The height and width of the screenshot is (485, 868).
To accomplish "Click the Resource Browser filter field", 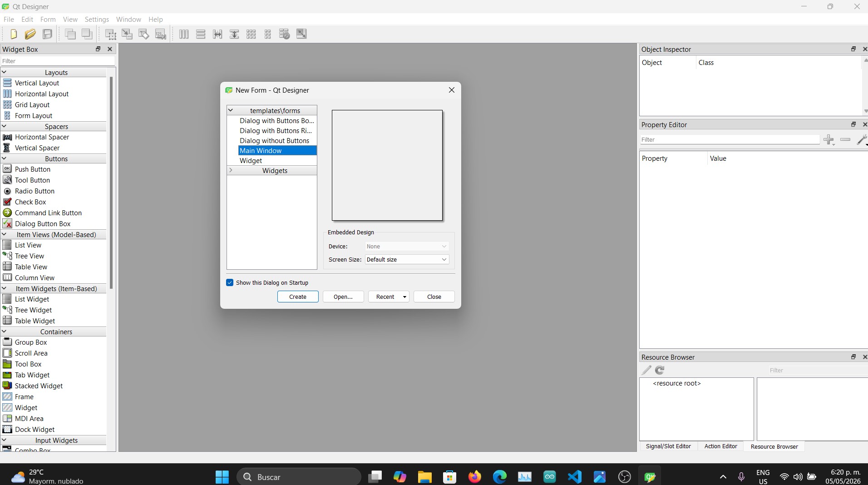I will click(817, 371).
